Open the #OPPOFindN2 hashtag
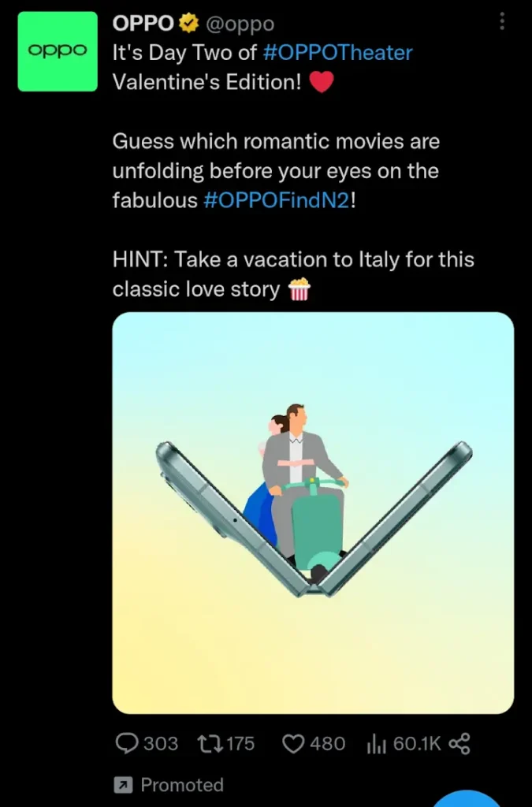Screen dimensions: 532x807 click(277, 200)
